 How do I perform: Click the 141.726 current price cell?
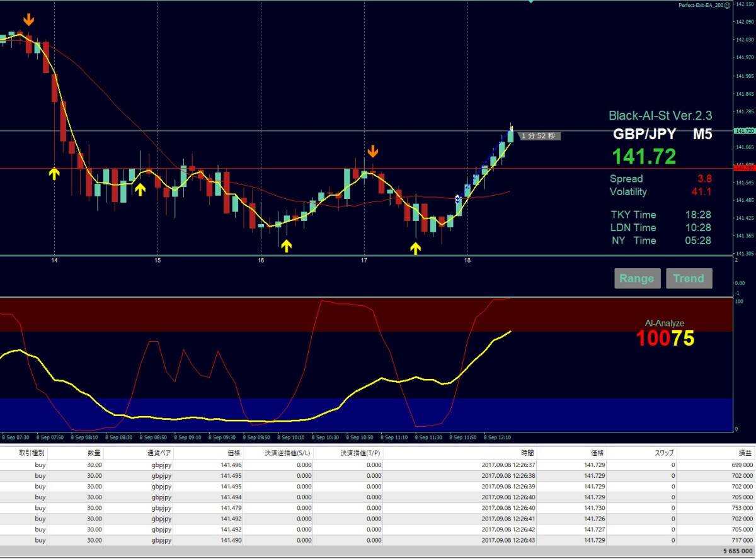[595, 519]
